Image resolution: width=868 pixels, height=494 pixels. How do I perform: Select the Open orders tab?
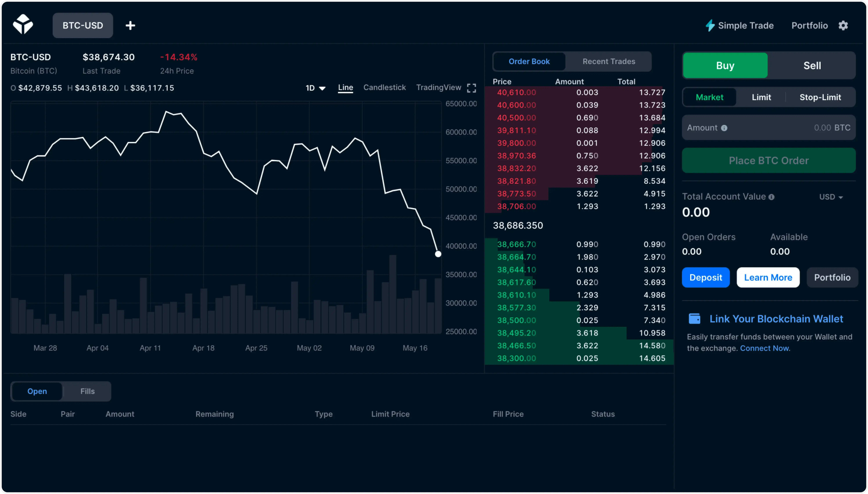pos(37,391)
